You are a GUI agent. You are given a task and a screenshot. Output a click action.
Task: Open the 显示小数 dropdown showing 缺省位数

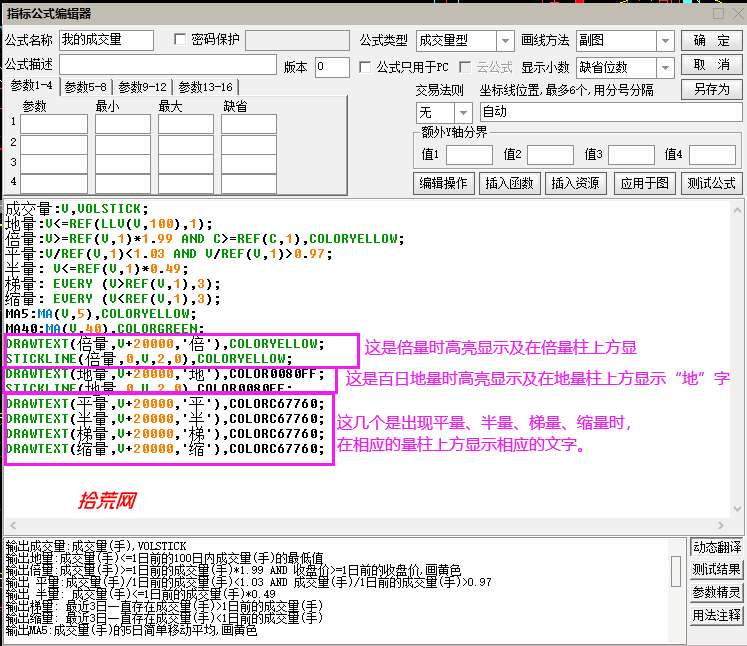(x=625, y=68)
